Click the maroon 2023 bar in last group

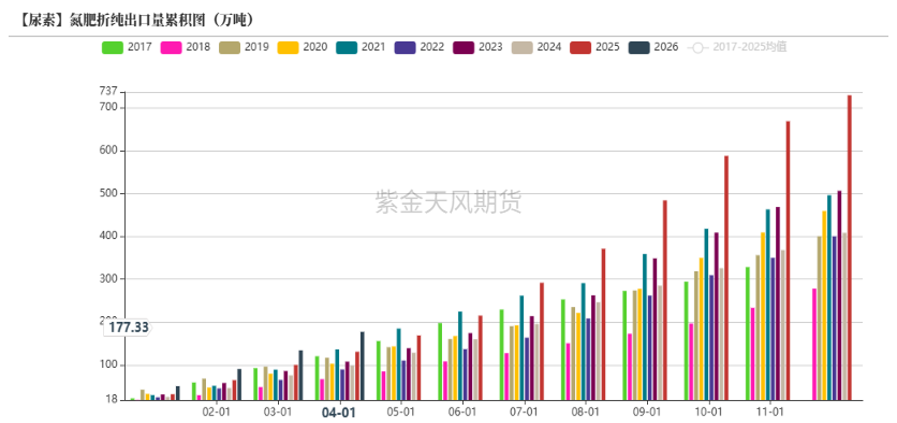click(839, 296)
